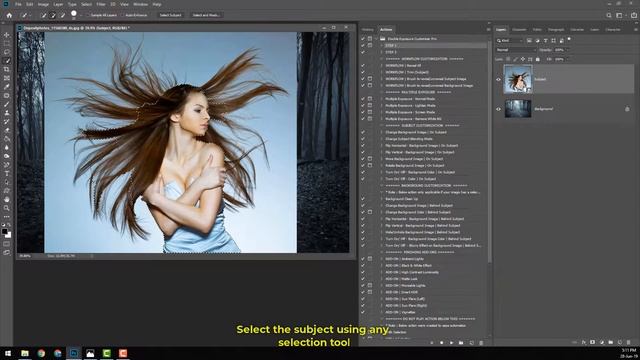Select the Move tool

(x=7, y=35)
